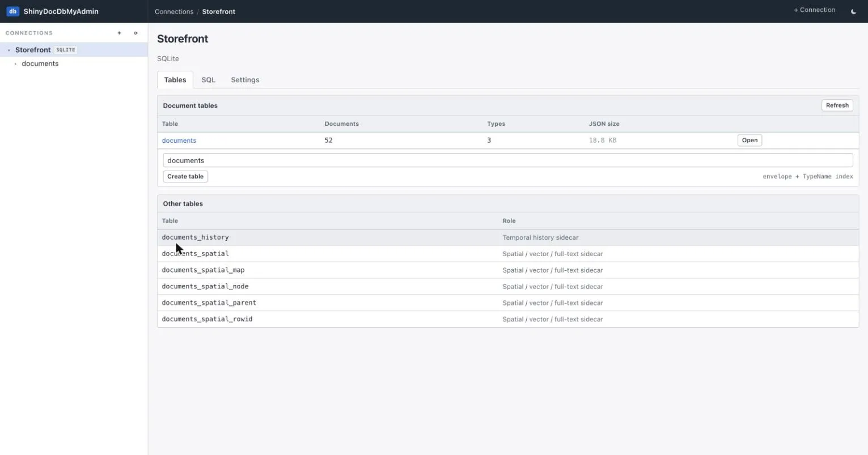Image resolution: width=868 pixels, height=455 pixels.
Task: Select the documents_spatial_node row
Action: (507, 287)
